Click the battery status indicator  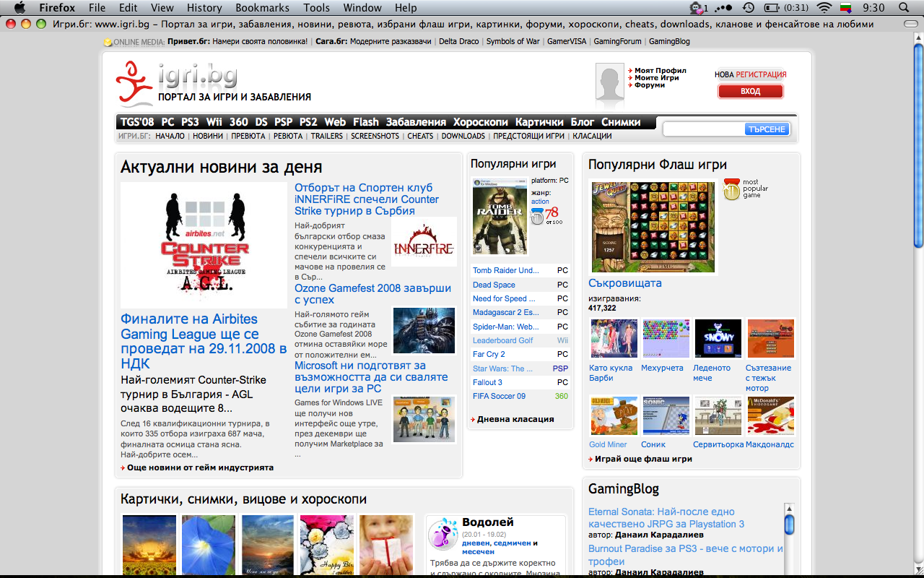(785, 8)
